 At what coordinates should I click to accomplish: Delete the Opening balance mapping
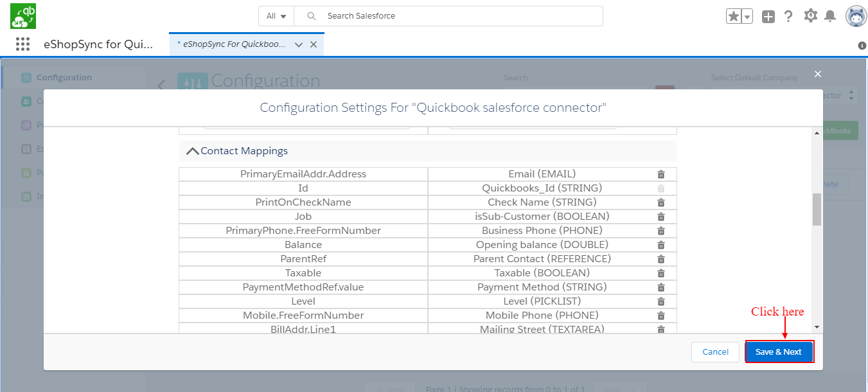click(x=660, y=245)
